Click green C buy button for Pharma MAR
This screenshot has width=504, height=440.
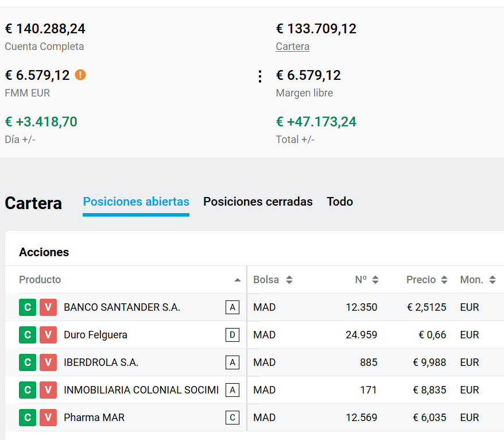coord(28,418)
